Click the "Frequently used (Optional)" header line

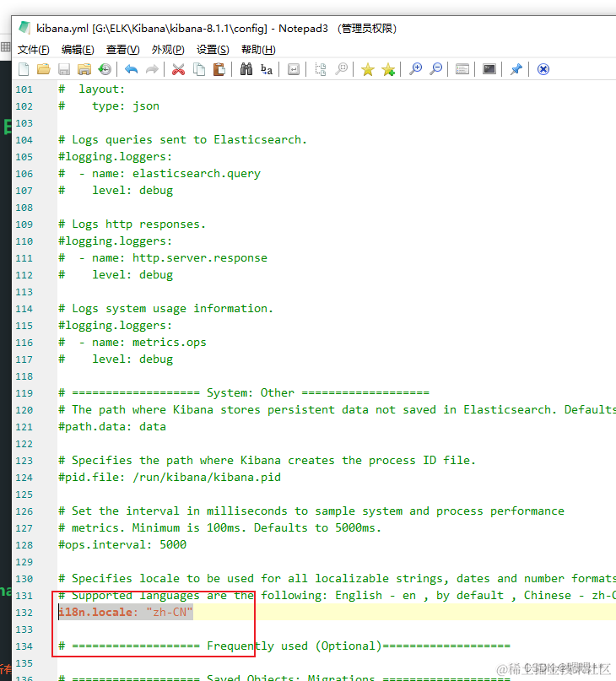click(x=284, y=646)
